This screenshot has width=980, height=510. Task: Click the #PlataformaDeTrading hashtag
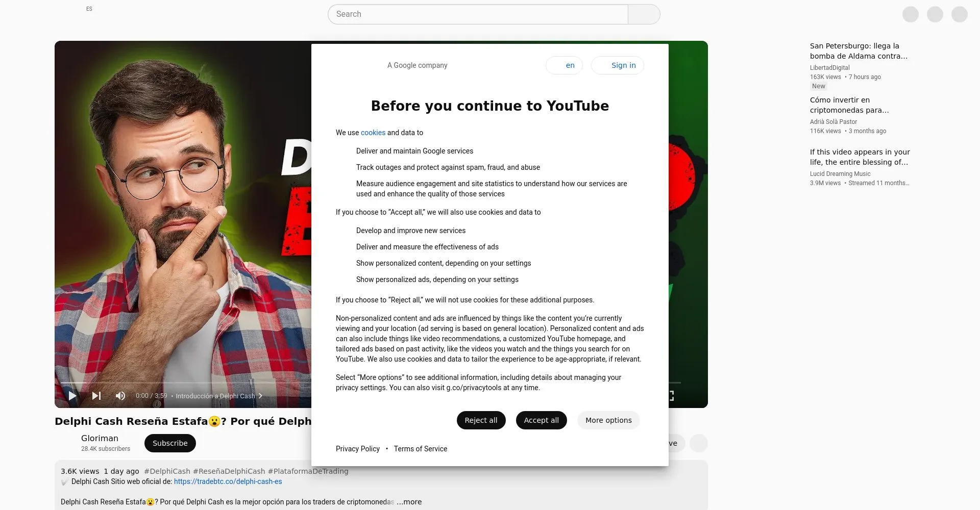pos(308,471)
